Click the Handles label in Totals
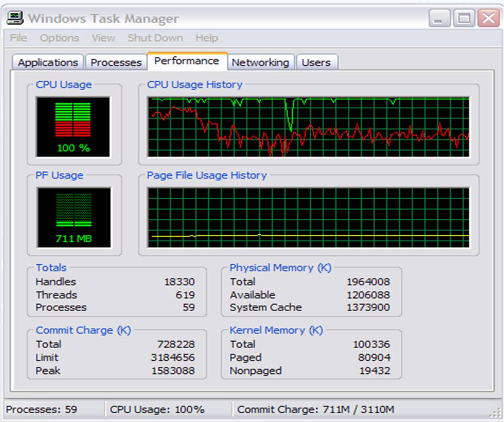 [x=56, y=282]
